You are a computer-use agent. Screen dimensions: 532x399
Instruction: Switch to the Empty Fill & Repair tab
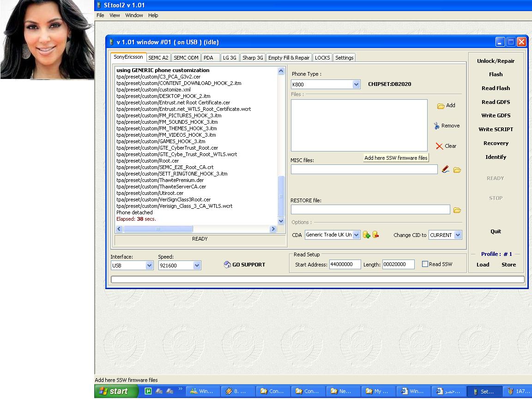(x=289, y=58)
